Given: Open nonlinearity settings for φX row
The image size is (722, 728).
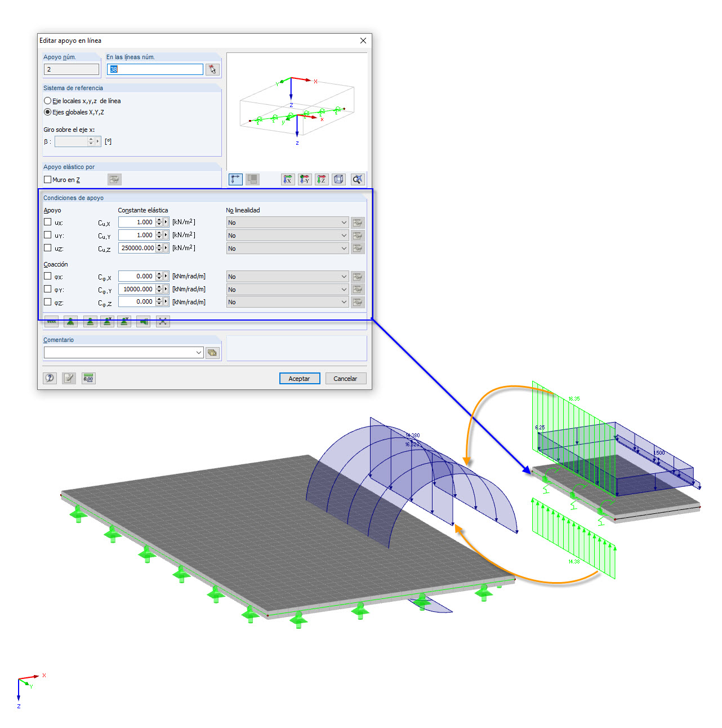Looking at the screenshot, I should pos(358,277).
